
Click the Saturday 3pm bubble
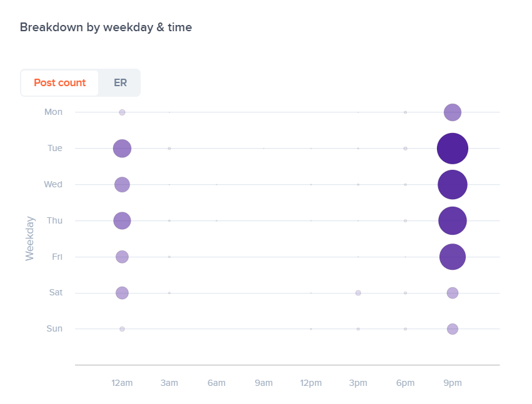[358, 293]
